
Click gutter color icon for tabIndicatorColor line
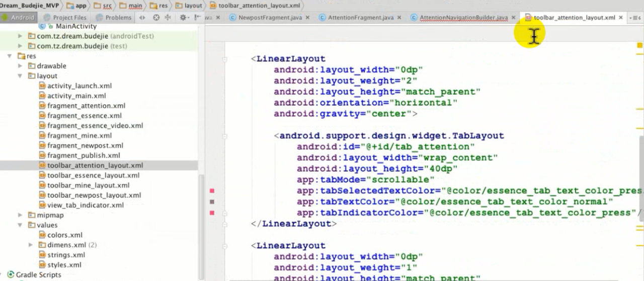(x=212, y=213)
